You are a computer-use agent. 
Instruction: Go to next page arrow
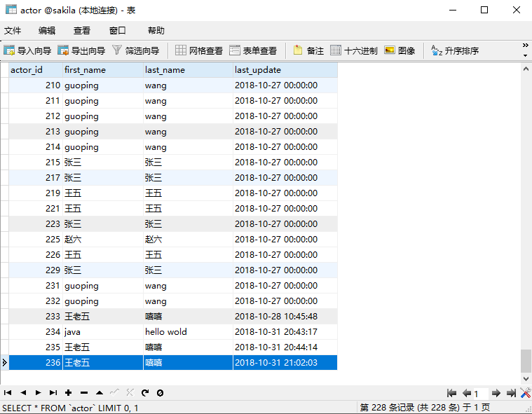pos(496,393)
